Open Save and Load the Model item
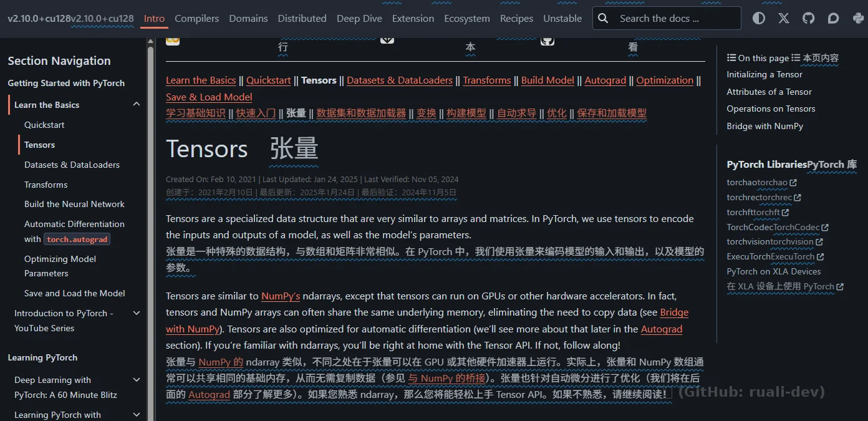 (74, 293)
